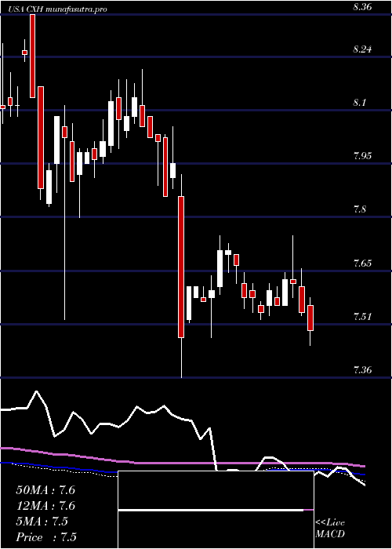Click the last red candlestick on the chart

[x=310, y=318]
